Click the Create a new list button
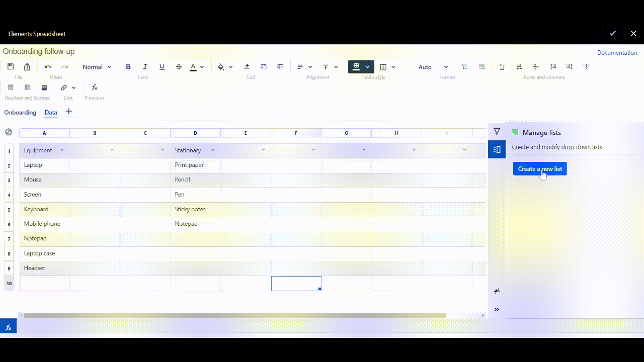This screenshot has width=644, height=362. click(540, 169)
